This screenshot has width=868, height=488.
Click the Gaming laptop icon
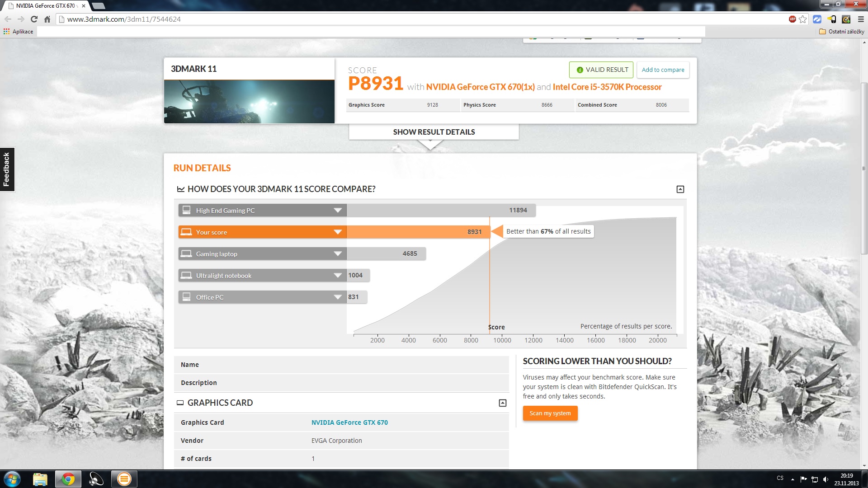point(186,253)
